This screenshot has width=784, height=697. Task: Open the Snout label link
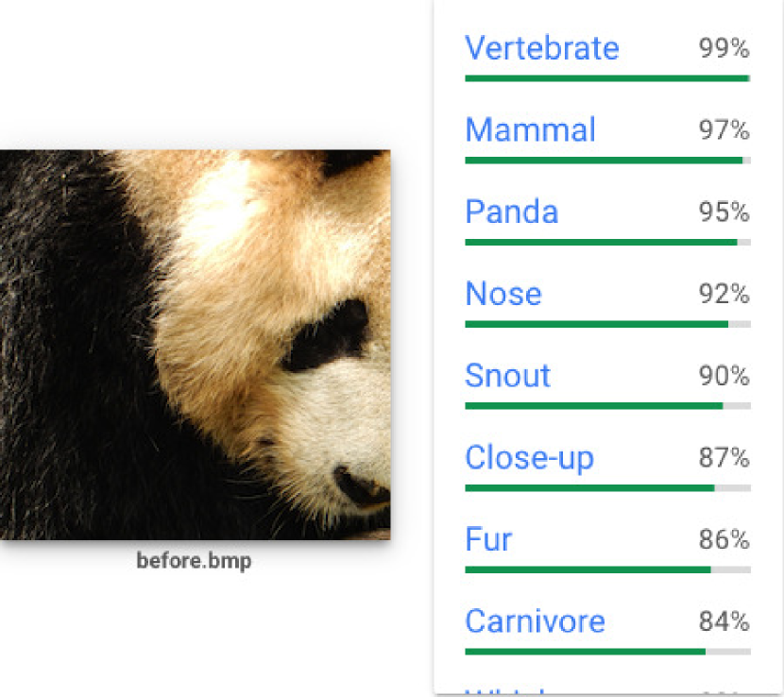pos(507,377)
